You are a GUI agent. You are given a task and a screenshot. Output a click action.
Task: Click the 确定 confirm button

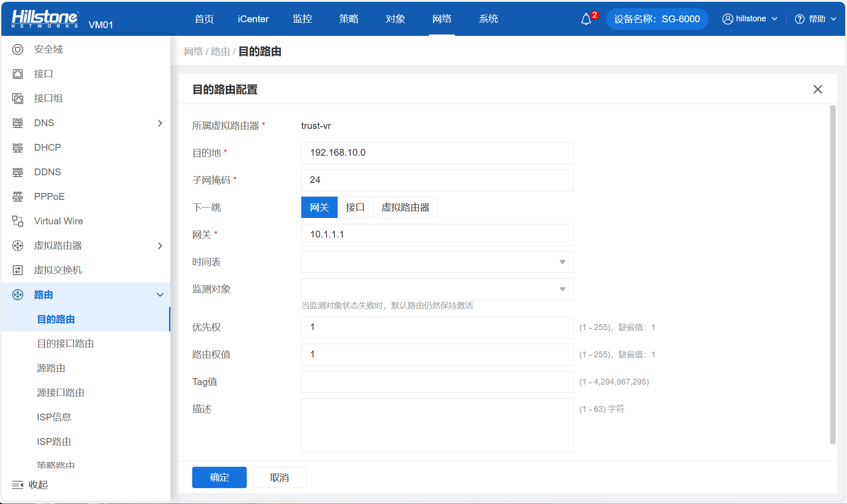point(219,478)
